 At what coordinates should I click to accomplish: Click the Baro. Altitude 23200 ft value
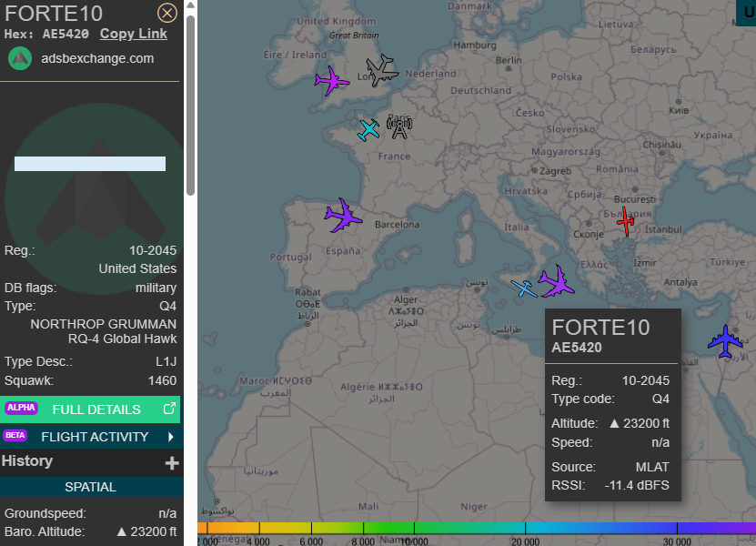147,531
